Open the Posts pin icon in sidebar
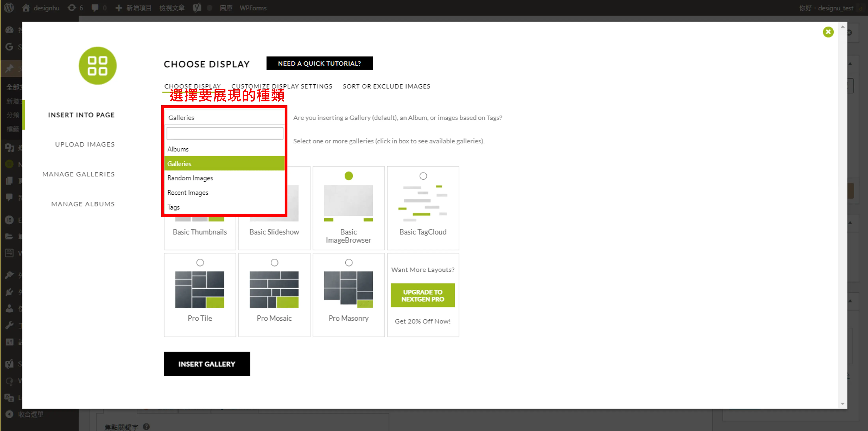The image size is (868, 431). (9, 69)
